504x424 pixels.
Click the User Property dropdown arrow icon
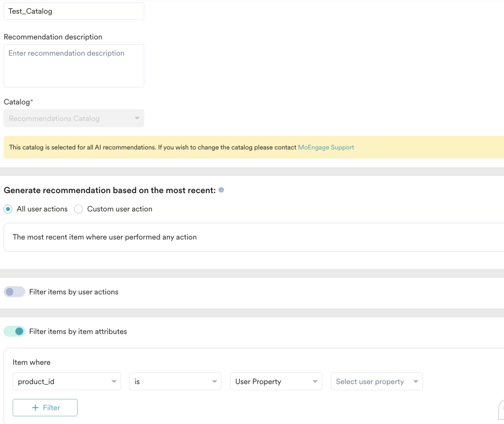pyautogui.click(x=315, y=382)
